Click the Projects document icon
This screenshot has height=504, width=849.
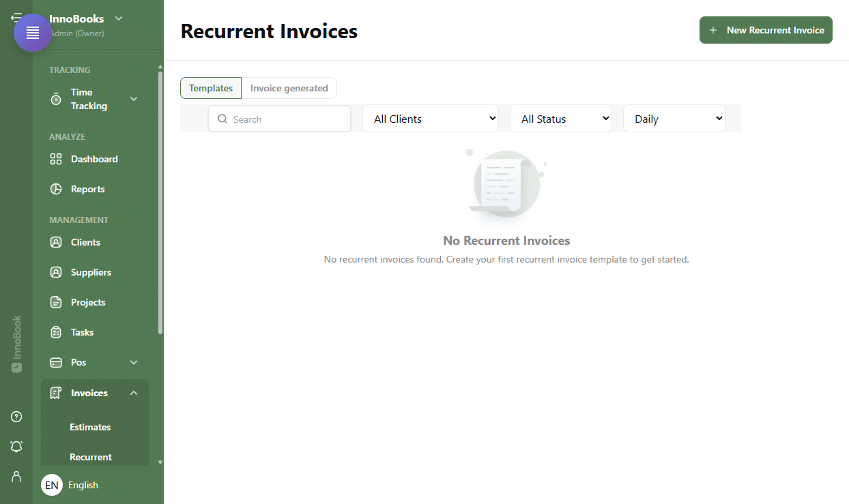point(56,302)
